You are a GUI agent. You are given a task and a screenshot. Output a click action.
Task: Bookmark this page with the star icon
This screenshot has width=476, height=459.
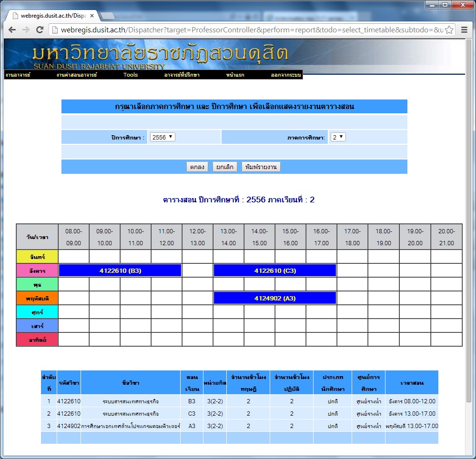(x=449, y=30)
